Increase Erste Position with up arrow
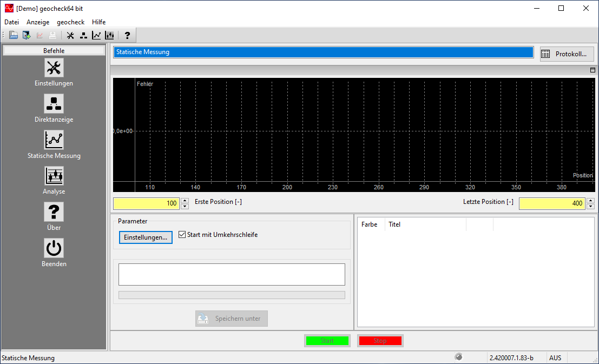Image resolution: width=599 pixels, height=364 pixels. click(x=185, y=201)
